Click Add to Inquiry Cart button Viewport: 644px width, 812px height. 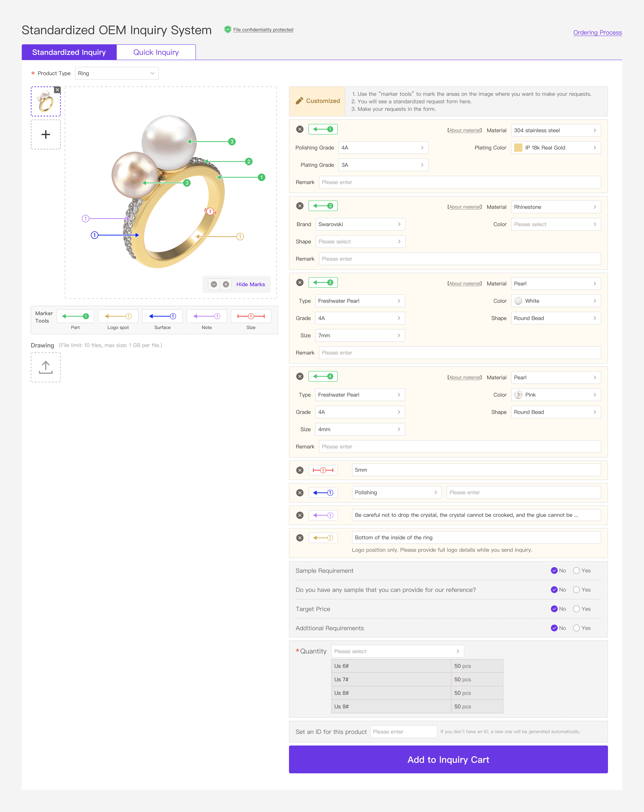click(x=448, y=760)
